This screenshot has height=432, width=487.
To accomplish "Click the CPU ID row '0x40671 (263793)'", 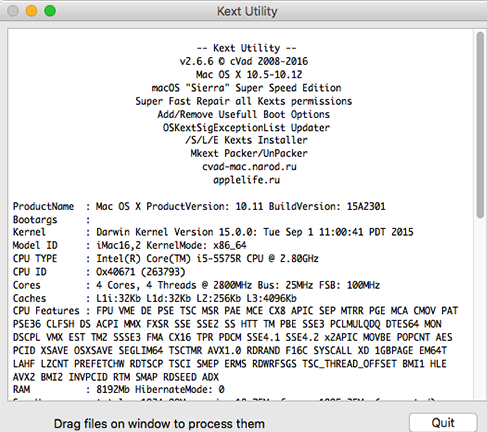I will (x=99, y=272).
